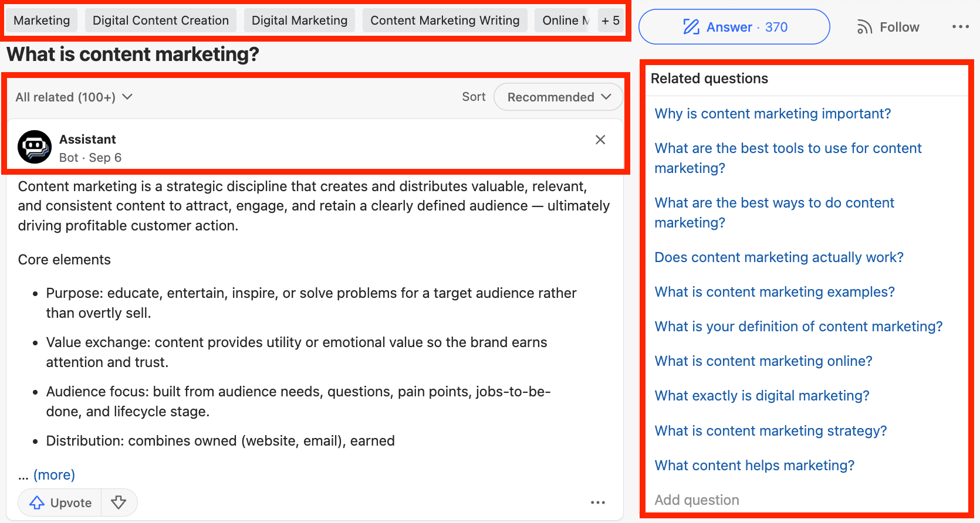This screenshot has width=980, height=523.
Task: Open the question's three-dot more menu
Action: click(960, 27)
